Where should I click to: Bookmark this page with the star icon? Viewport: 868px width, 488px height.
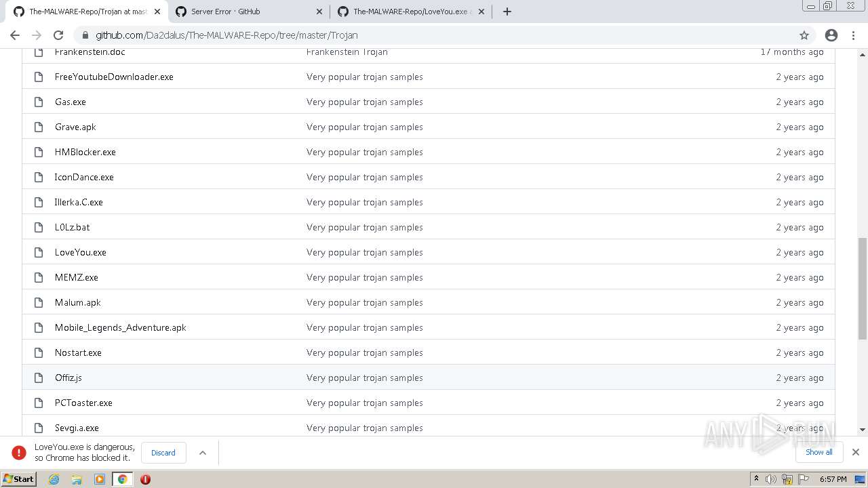(804, 35)
